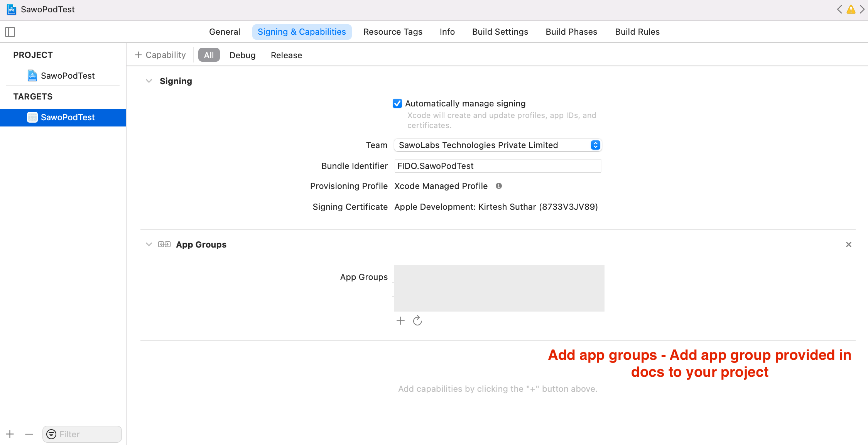
Task: Go to previous issue with left chevron
Action: tap(839, 9)
